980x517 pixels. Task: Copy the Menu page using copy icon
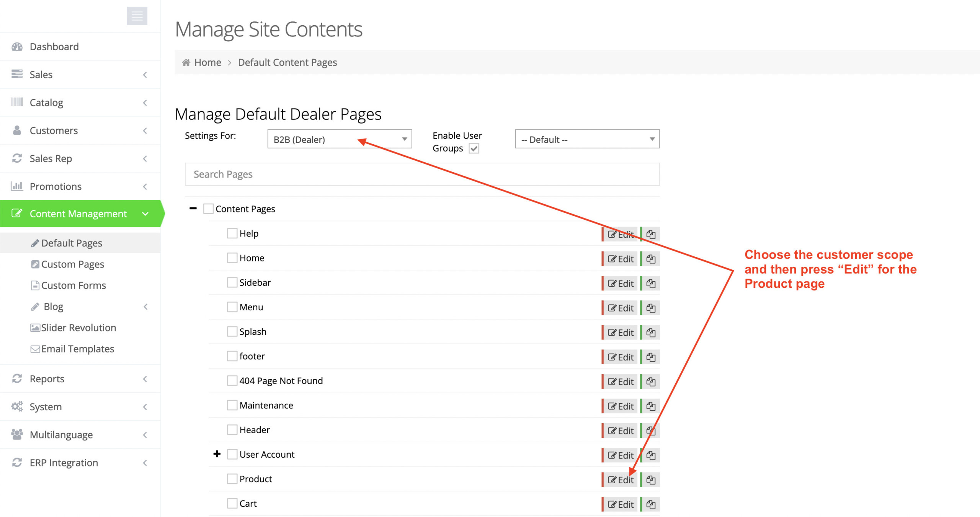tap(650, 308)
